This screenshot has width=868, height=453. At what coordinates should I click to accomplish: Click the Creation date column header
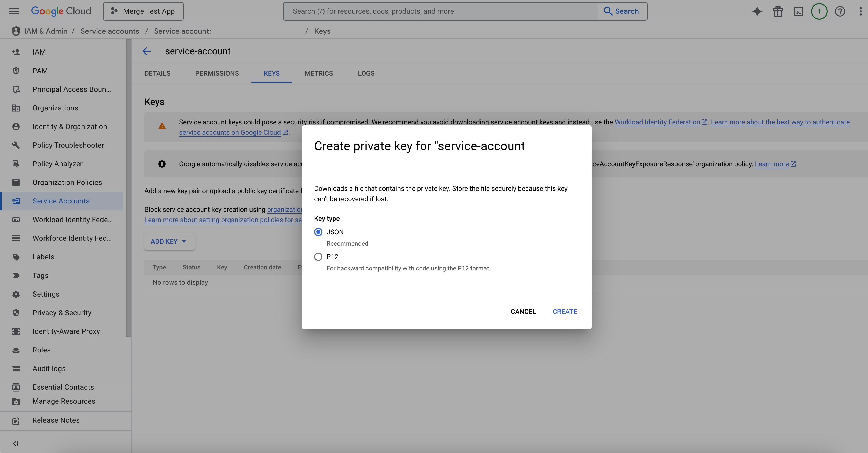click(262, 267)
